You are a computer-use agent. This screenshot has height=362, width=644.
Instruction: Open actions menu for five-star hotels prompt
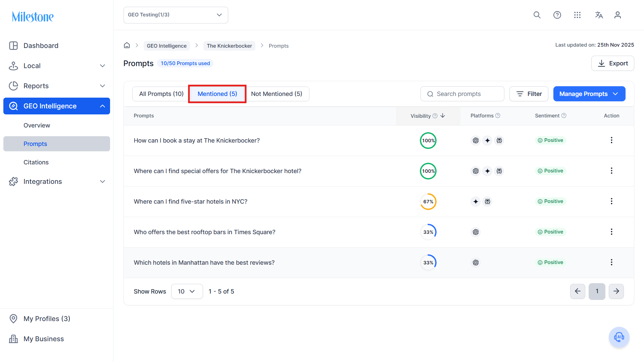pos(611,201)
